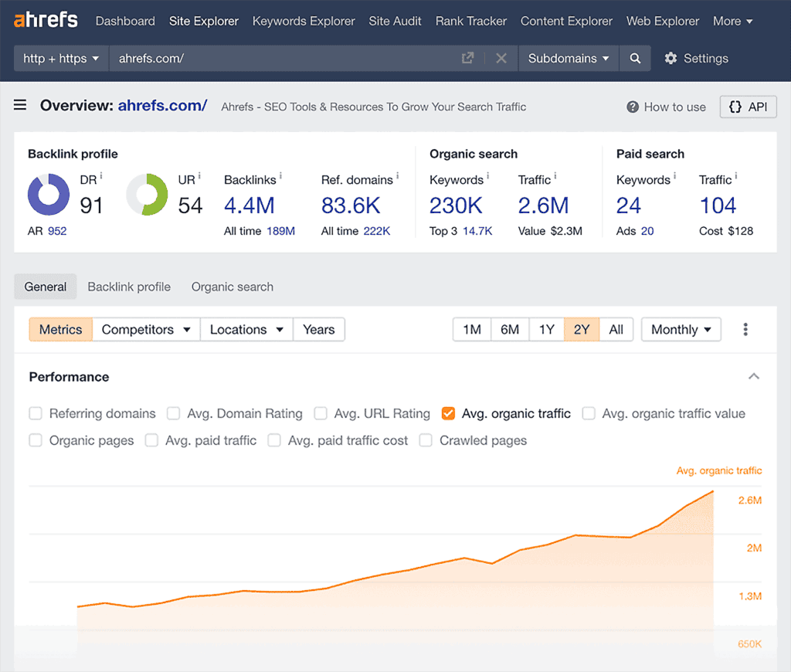The image size is (791, 672).
Task: Disable Avg. organic traffic metric
Action: tap(449, 413)
